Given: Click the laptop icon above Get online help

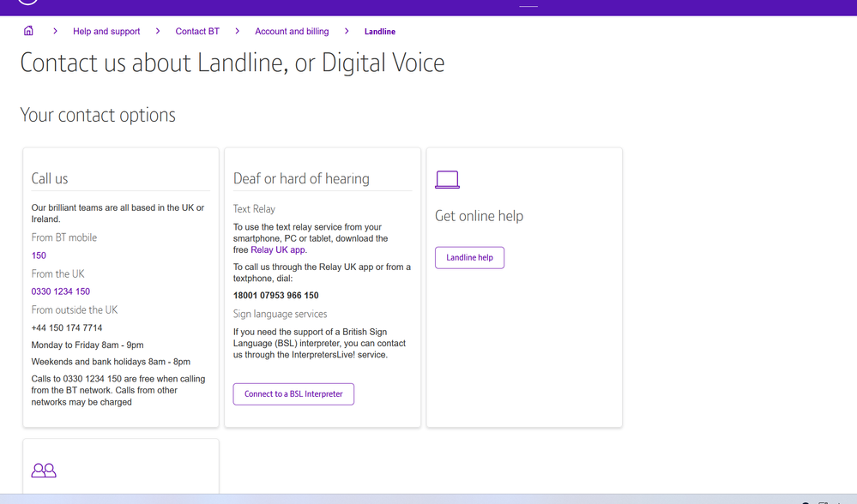Looking at the screenshot, I should point(447,179).
